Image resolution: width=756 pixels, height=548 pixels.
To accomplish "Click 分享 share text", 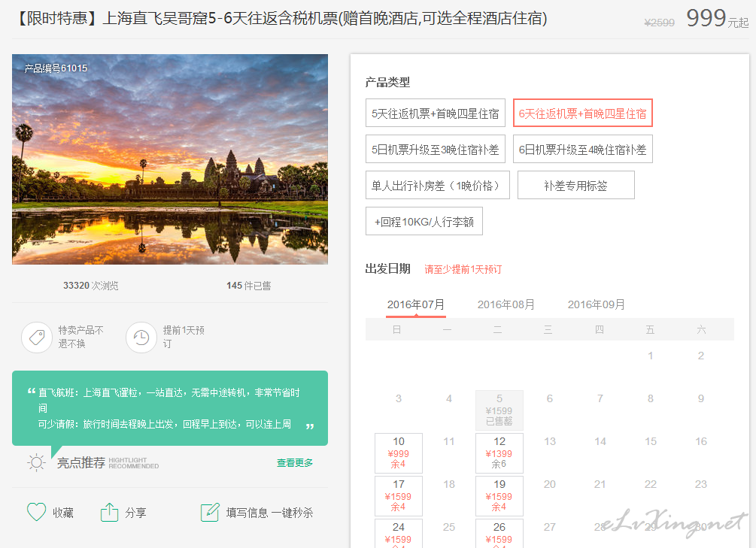I will click(x=135, y=513).
